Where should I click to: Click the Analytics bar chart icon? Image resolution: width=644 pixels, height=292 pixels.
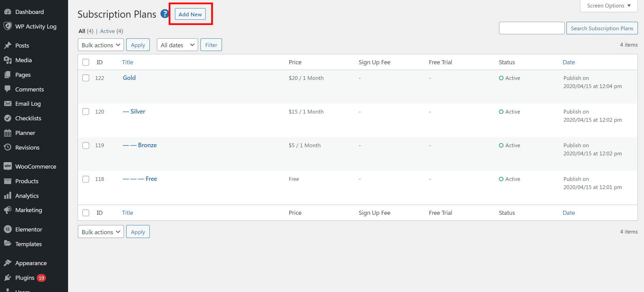click(7, 195)
